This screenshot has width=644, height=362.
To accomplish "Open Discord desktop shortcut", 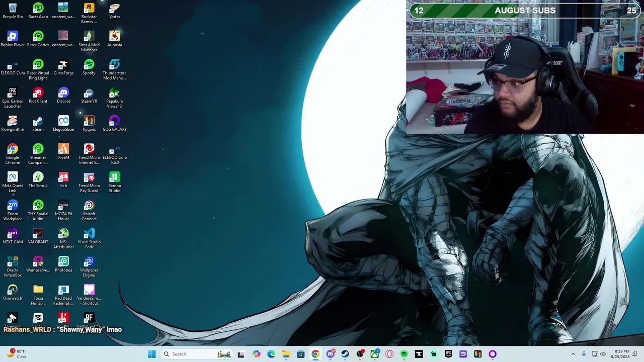I will 63,96.
